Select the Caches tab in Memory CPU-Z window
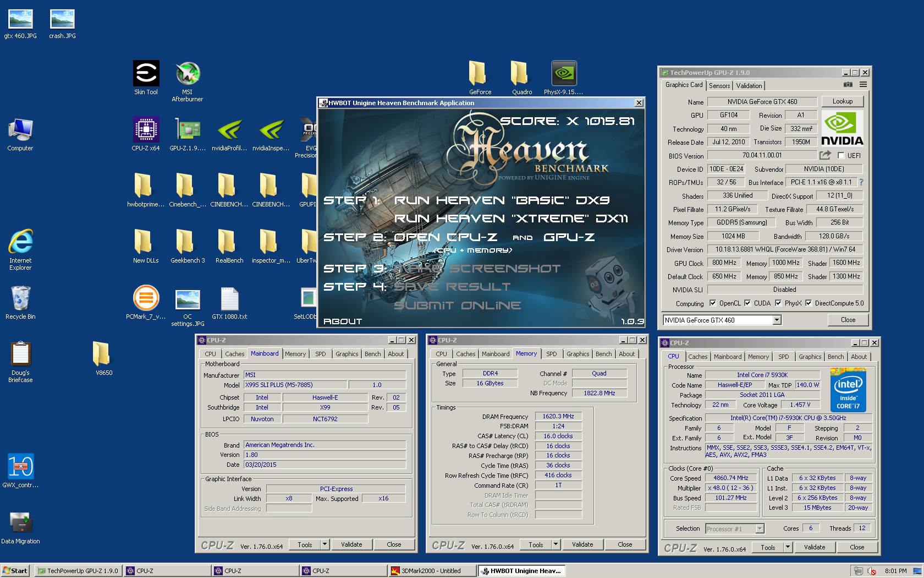924x578 pixels. coord(465,354)
